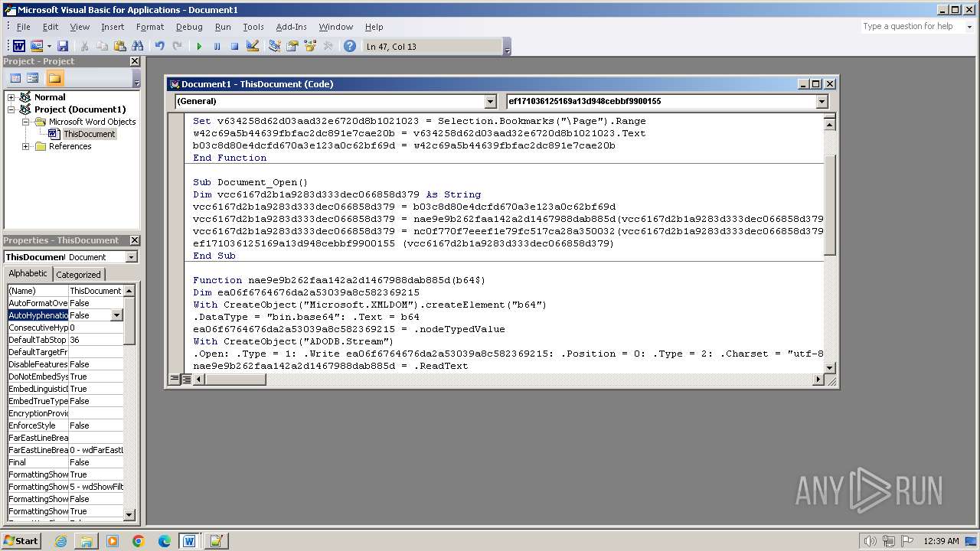Click the View Microsoft Word toolbar icon
The height and width of the screenshot is (551, 980).
pyautogui.click(x=19, y=46)
